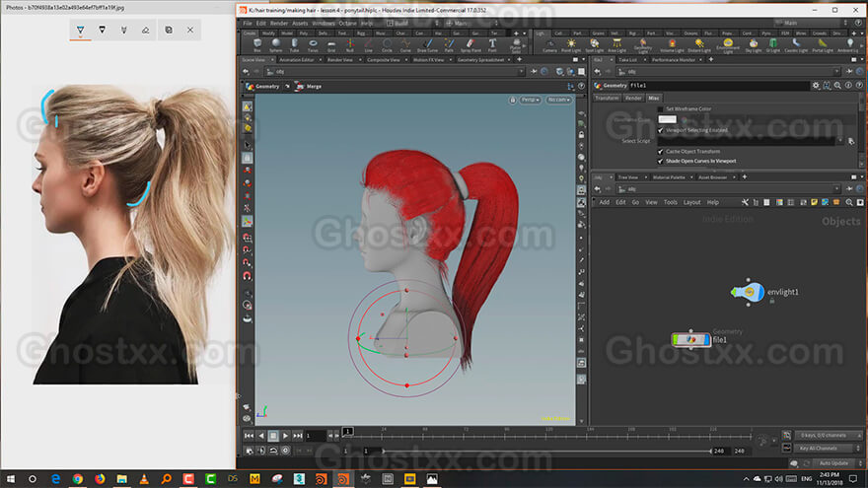Viewport: 868px width, 488px height.
Task: Open the network editor Add menu
Action: [605, 202]
